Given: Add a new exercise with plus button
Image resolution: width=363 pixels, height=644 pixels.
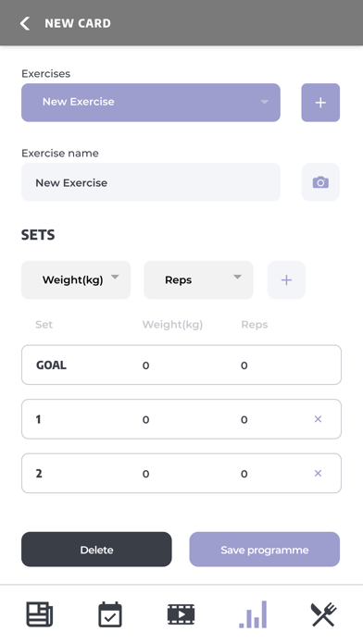Looking at the screenshot, I should pyautogui.click(x=320, y=103).
